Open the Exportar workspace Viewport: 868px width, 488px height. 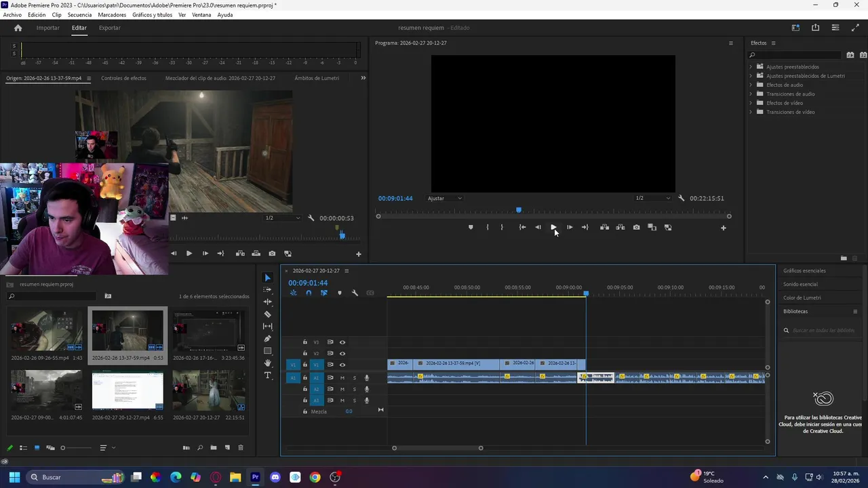click(109, 28)
